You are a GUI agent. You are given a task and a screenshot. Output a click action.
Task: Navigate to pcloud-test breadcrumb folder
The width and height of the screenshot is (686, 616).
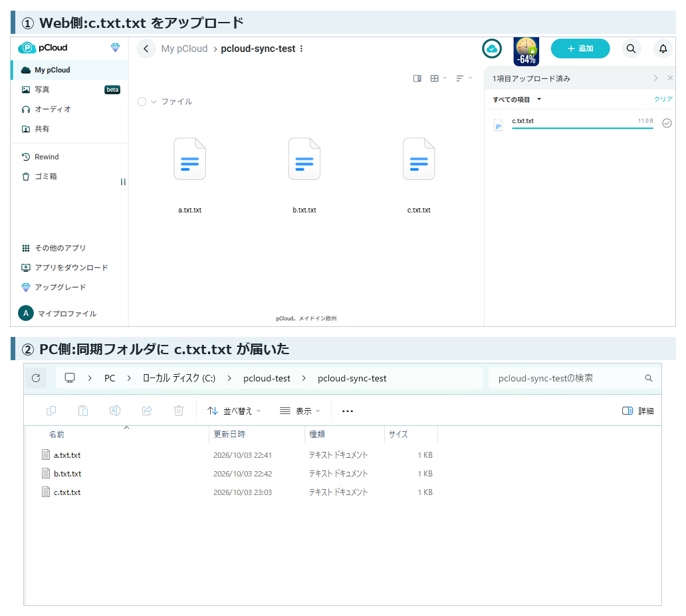coord(267,378)
